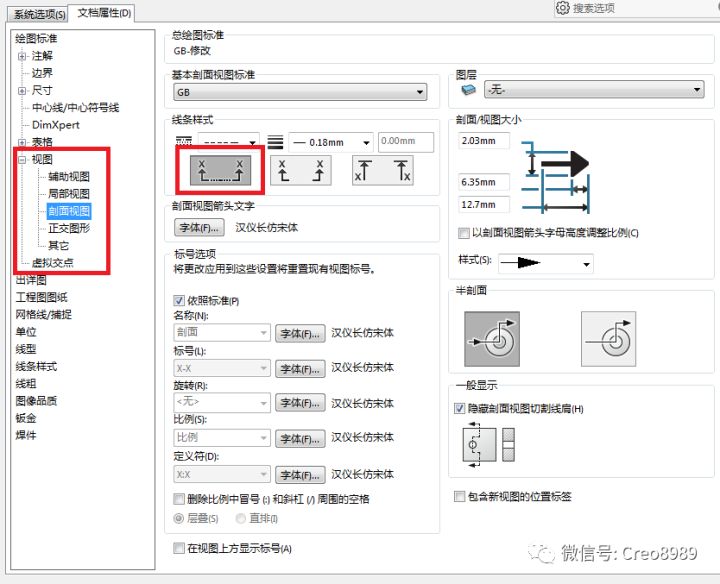720x584 pixels.
Task: Toggle 依照标准 checkbox
Action: [179, 301]
